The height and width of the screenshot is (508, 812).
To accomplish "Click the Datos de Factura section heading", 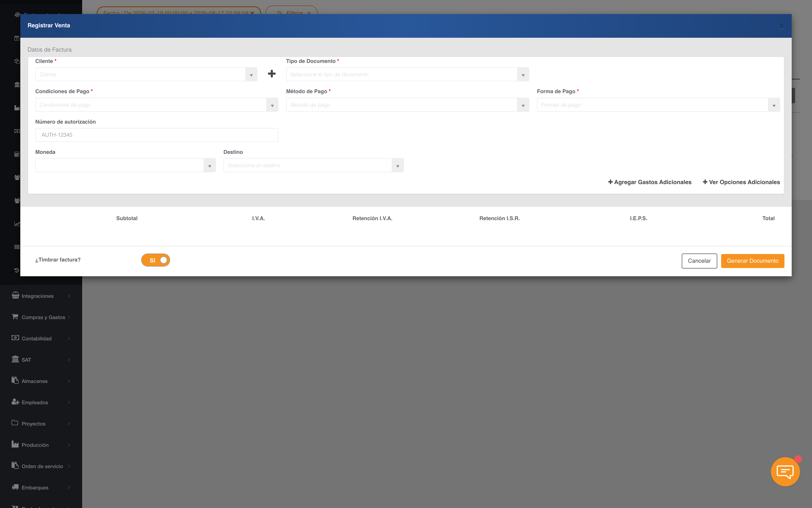I will pyautogui.click(x=49, y=49).
